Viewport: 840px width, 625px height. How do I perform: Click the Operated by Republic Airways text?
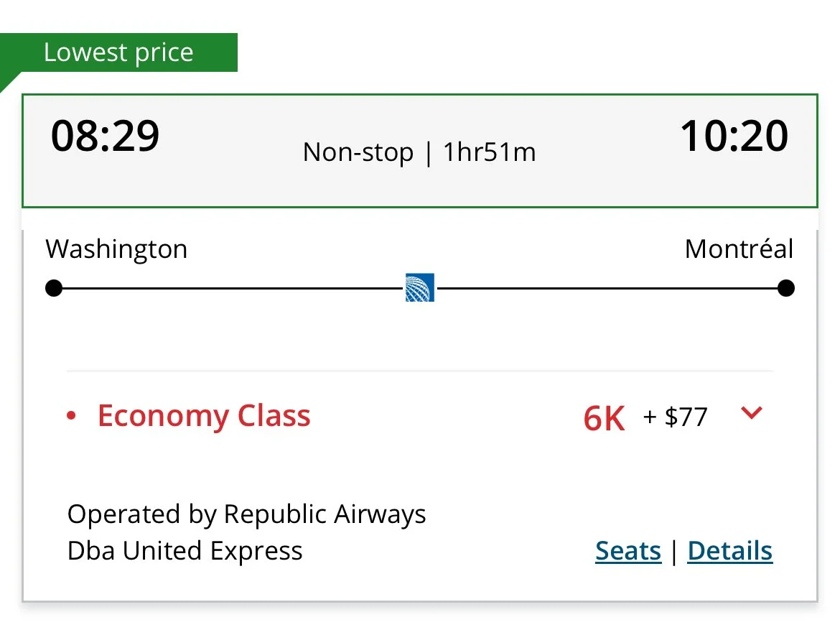click(x=246, y=514)
